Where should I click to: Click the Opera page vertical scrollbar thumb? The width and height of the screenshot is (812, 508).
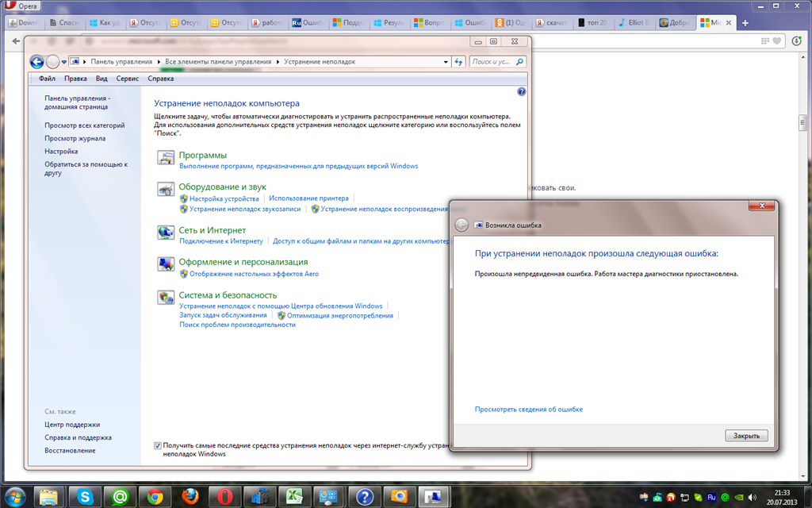tap(802, 123)
